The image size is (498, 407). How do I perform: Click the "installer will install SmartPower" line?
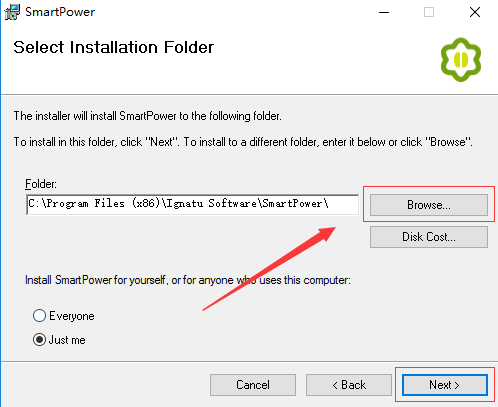[147, 116]
